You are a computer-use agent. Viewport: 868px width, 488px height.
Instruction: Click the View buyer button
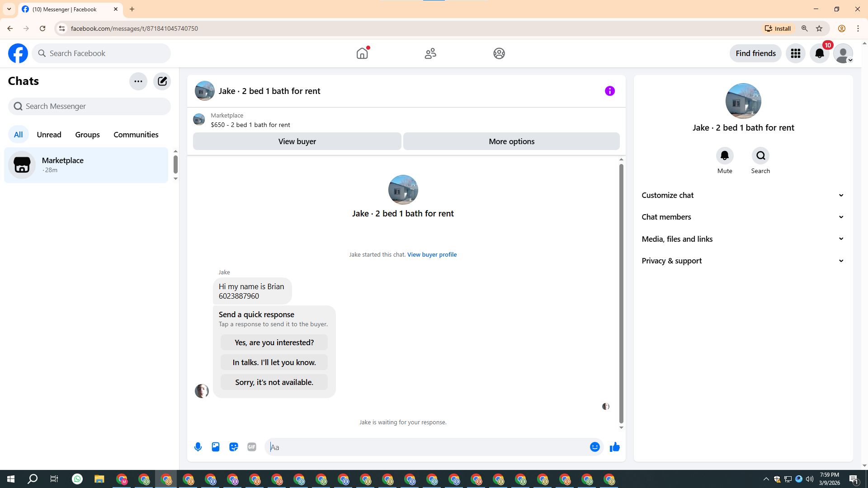point(297,141)
